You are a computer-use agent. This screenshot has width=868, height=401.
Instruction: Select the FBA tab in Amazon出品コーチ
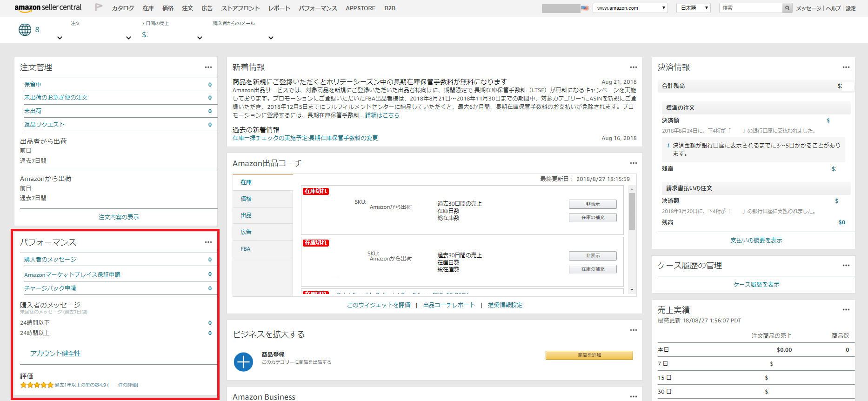click(246, 249)
